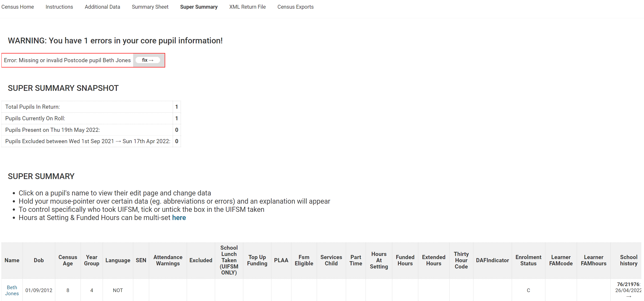Click the fix arrow button for the Postcode error
644x301 pixels.
(x=148, y=60)
